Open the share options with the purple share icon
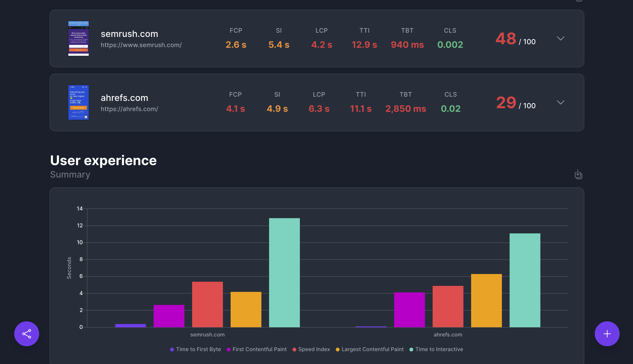The image size is (633, 364). click(26, 334)
